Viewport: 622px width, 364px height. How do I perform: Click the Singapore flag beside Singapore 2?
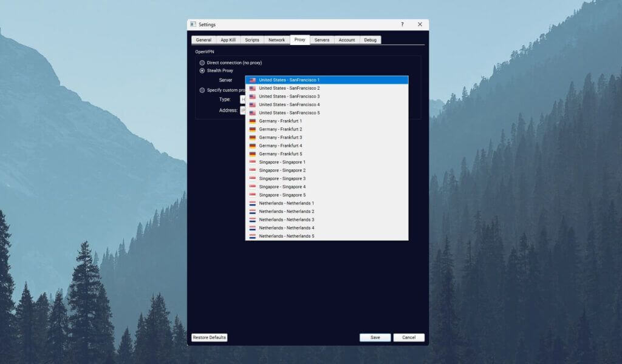pos(252,170)
